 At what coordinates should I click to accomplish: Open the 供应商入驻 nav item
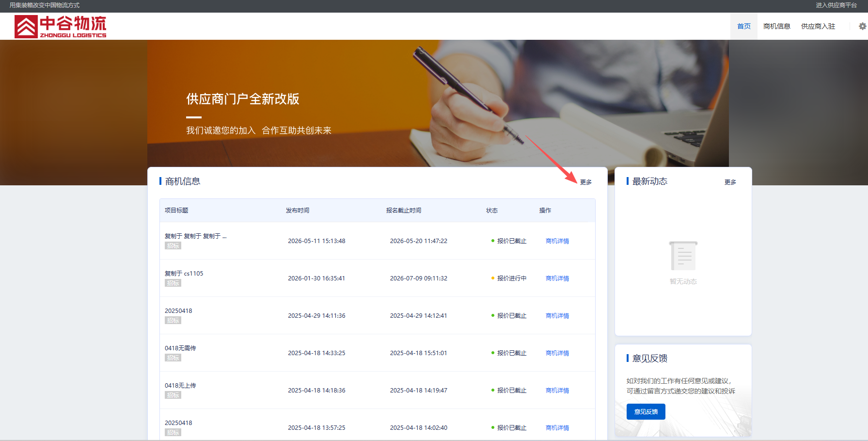[x=818, y=26]
